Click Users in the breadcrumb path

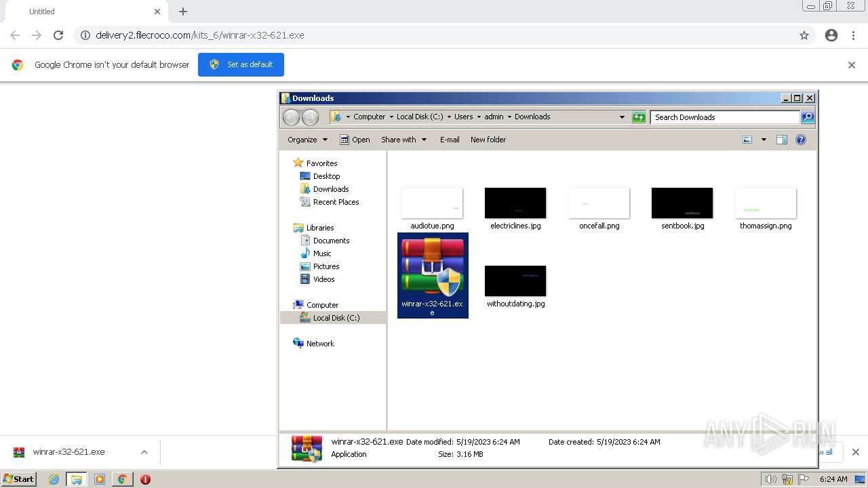pyautogui.click(x=464, y=117)
